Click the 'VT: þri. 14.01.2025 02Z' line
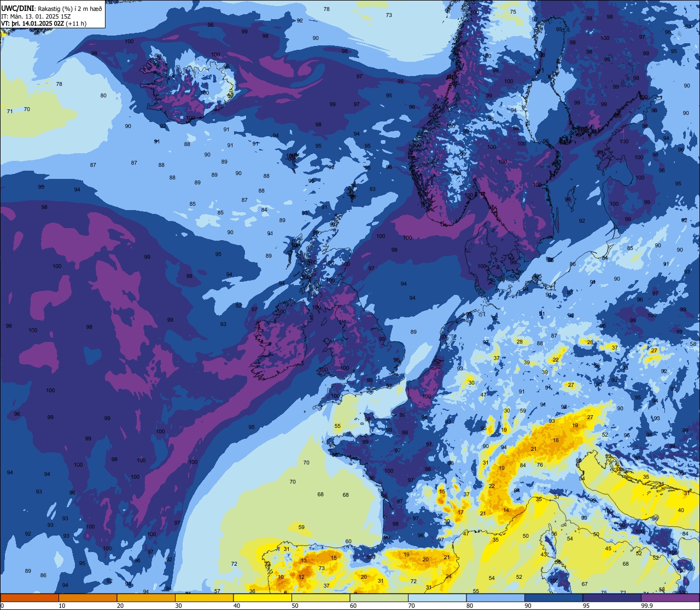700x610 pixels. 32,24
